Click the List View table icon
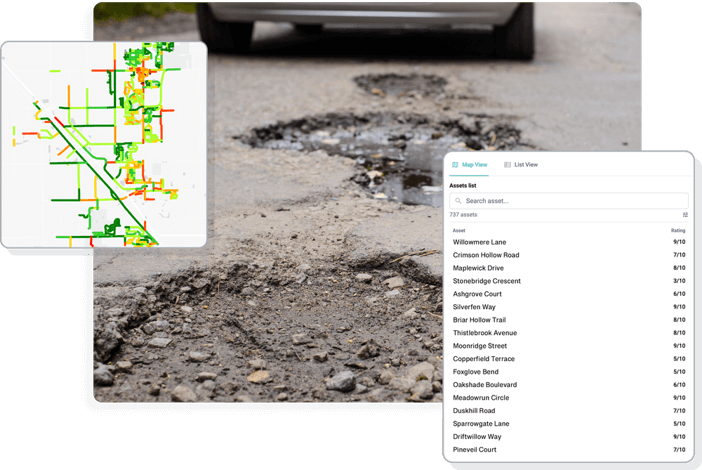The image size is (702, 470). [x=507, y=165]
